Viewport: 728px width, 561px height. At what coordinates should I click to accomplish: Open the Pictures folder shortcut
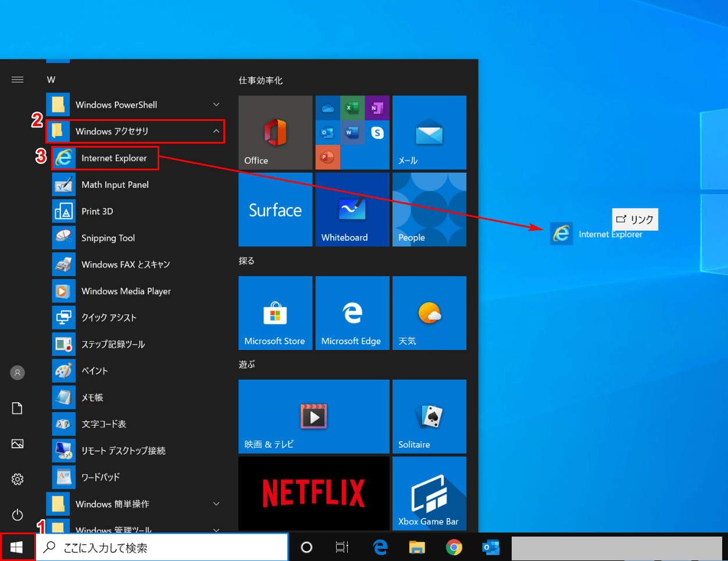(x=17, y=444)
